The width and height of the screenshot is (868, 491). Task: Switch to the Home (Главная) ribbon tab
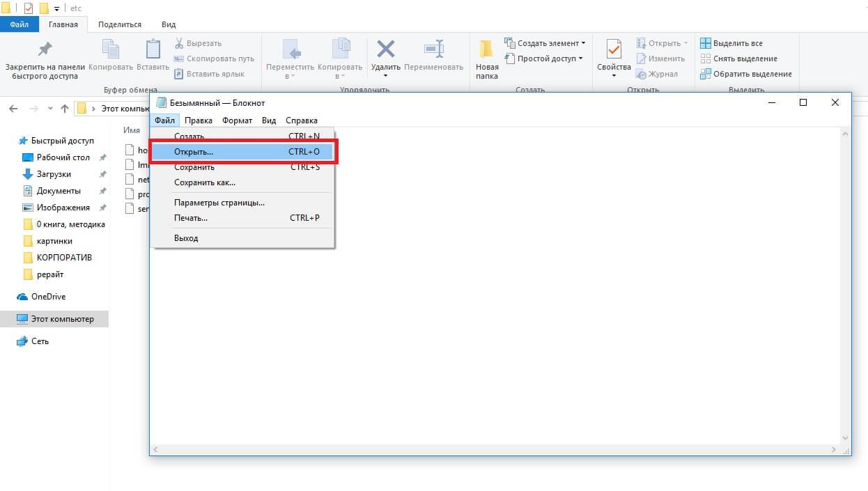pyautogui.click(x=63, y=24)
